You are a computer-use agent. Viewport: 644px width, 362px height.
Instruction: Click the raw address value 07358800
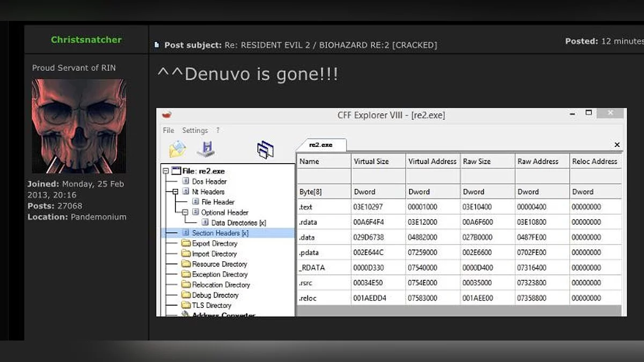point(533,298)
